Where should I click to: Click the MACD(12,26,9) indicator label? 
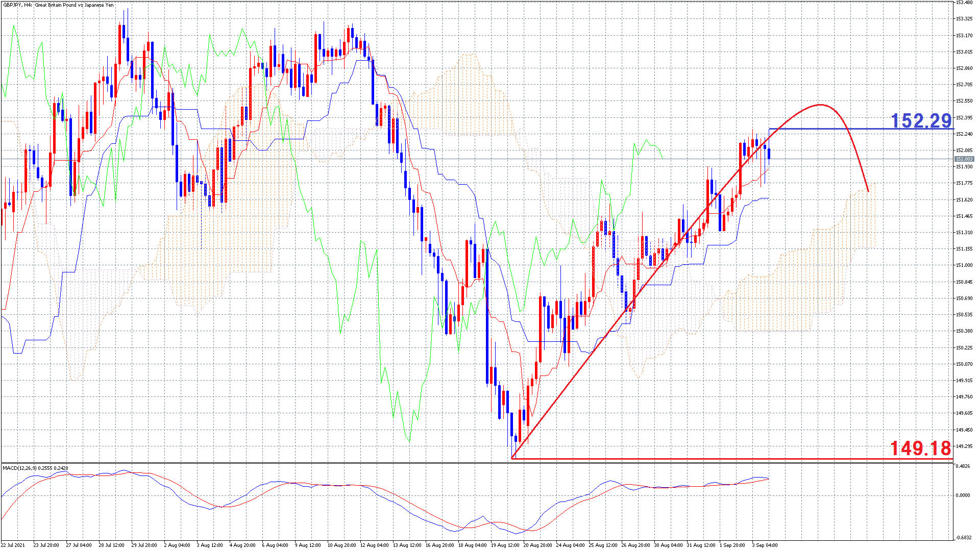pos(35,468)
